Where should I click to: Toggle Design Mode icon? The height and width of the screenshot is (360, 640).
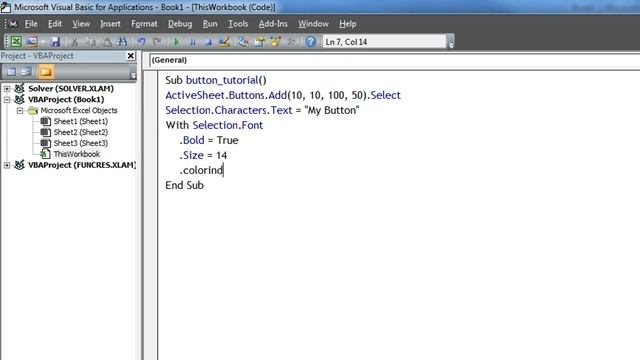pyautogui.click(x=224, y=41)
